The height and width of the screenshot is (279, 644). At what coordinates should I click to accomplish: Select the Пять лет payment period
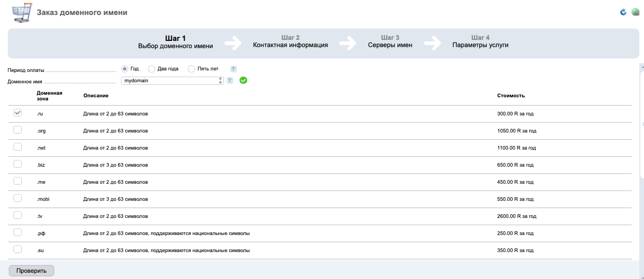(x=191, y=69)
